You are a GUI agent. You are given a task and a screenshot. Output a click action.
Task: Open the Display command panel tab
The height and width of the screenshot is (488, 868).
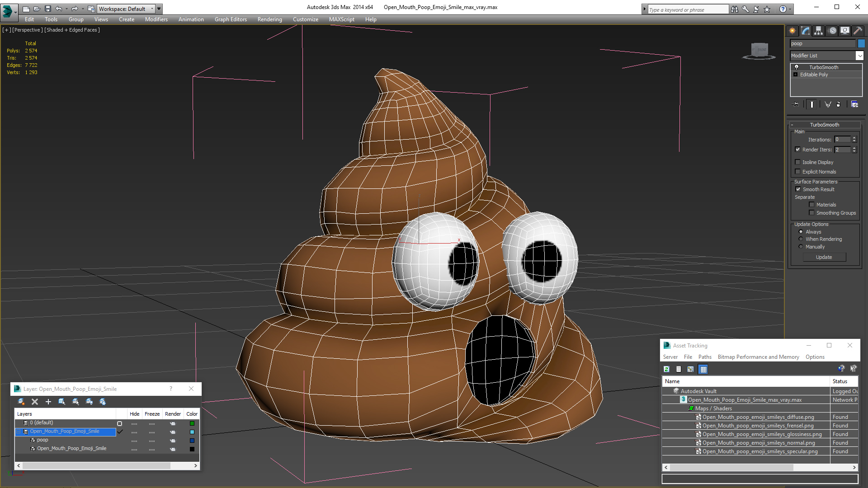(x=844, y=31)
